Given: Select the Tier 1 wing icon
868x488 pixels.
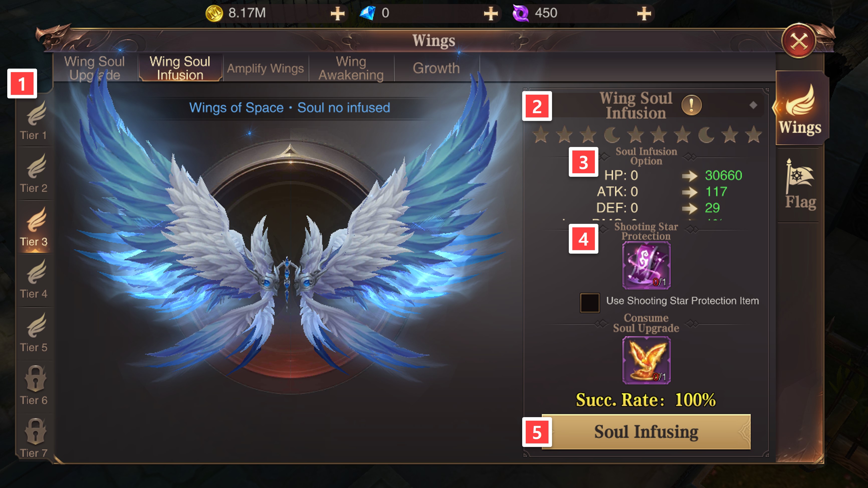Looking at the screenshot, I should click(36, 114).
